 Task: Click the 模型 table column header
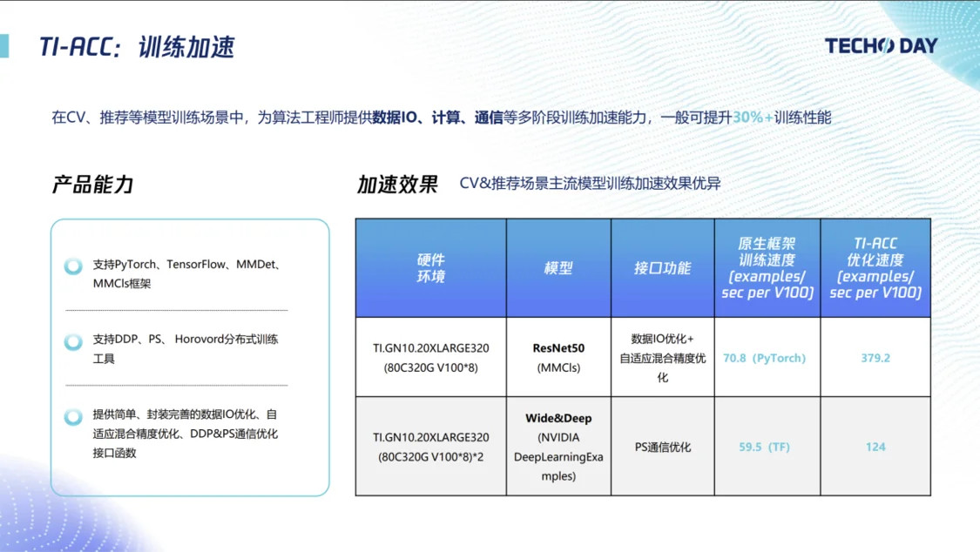point(558,268)
